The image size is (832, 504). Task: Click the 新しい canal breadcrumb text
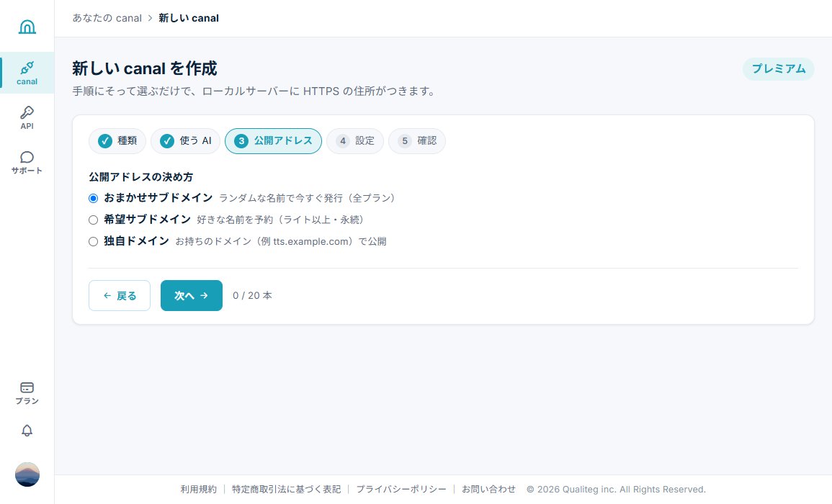click(x=189, y=18)
